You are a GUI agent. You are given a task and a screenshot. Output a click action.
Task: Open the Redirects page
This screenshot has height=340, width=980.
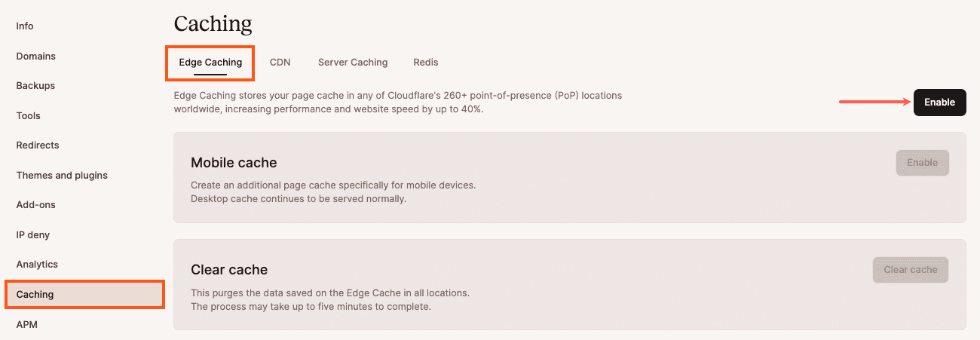37,145
